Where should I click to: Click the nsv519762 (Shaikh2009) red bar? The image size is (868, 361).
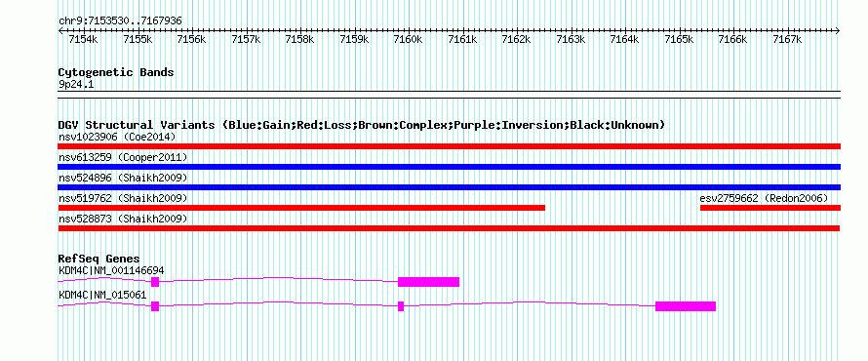(301, 208)
